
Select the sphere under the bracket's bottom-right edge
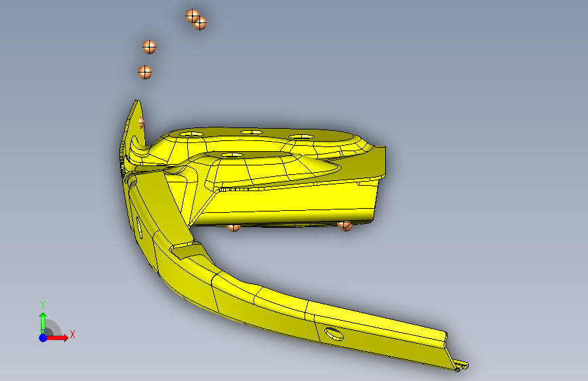345,226
